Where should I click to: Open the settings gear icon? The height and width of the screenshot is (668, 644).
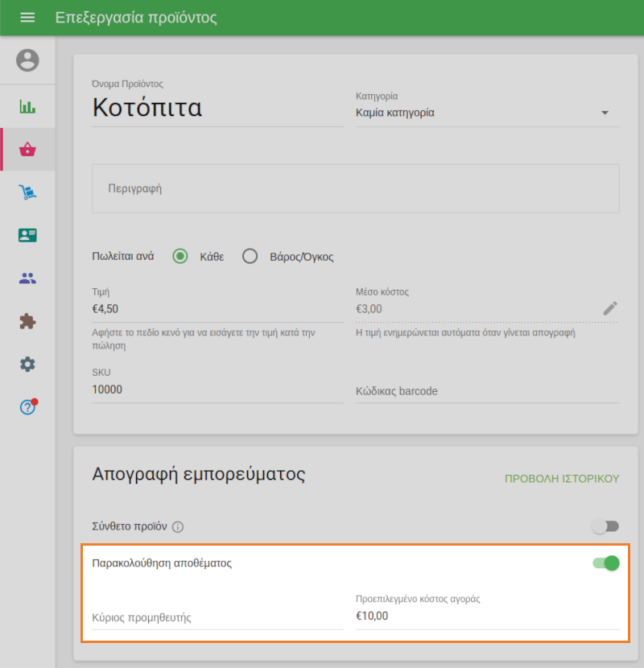pos(27,365)
